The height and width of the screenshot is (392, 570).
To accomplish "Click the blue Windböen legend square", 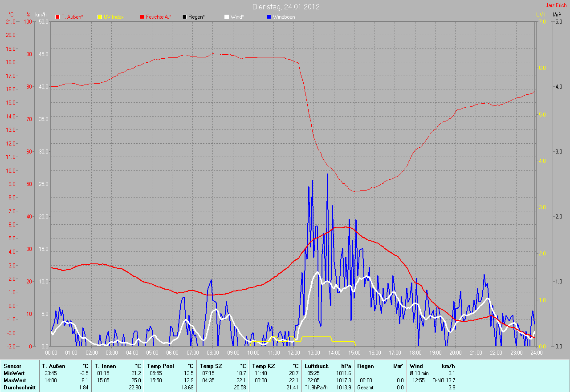I will tap(269, 17).
